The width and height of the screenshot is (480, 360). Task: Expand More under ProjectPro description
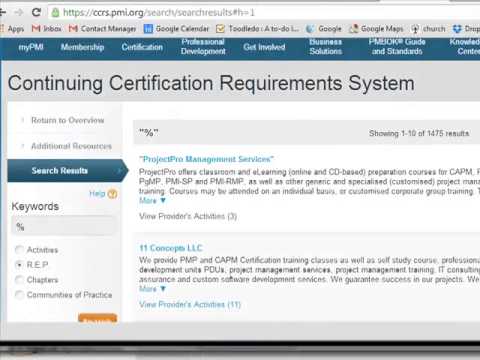[152, 200]
